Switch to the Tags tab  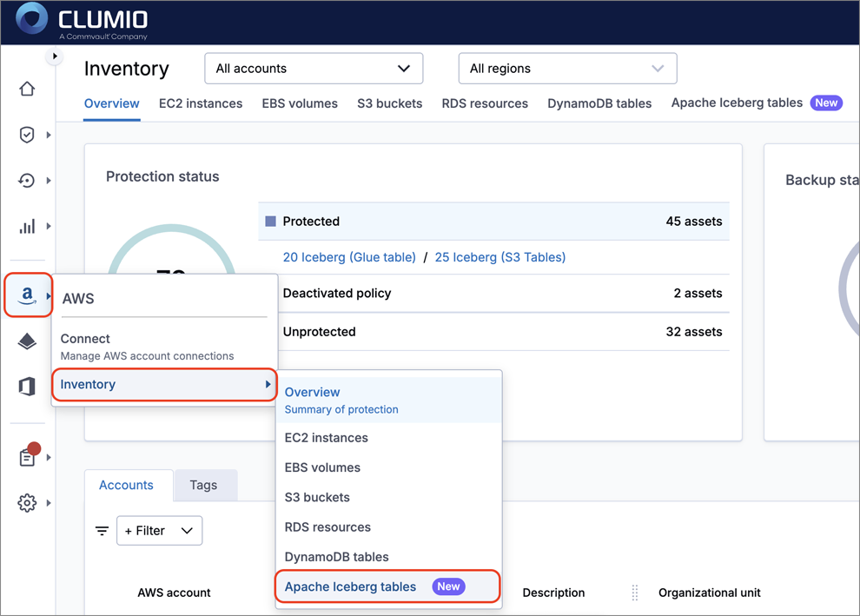point(203,485)
